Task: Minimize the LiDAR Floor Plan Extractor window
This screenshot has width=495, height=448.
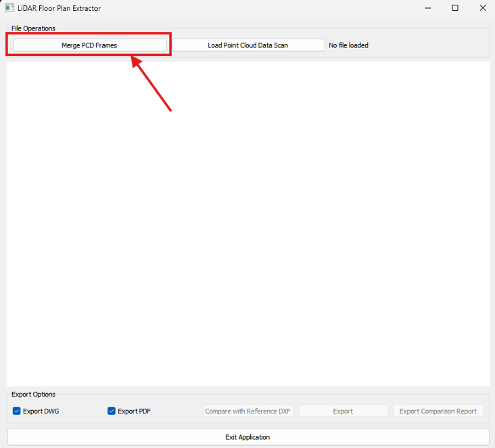Action: (428, 8)
